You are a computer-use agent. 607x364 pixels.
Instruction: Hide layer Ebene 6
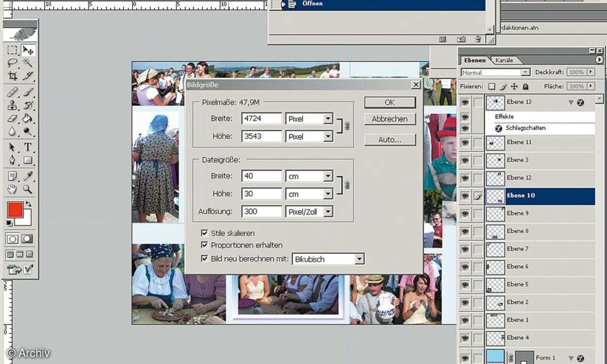[x=465, y=266]
